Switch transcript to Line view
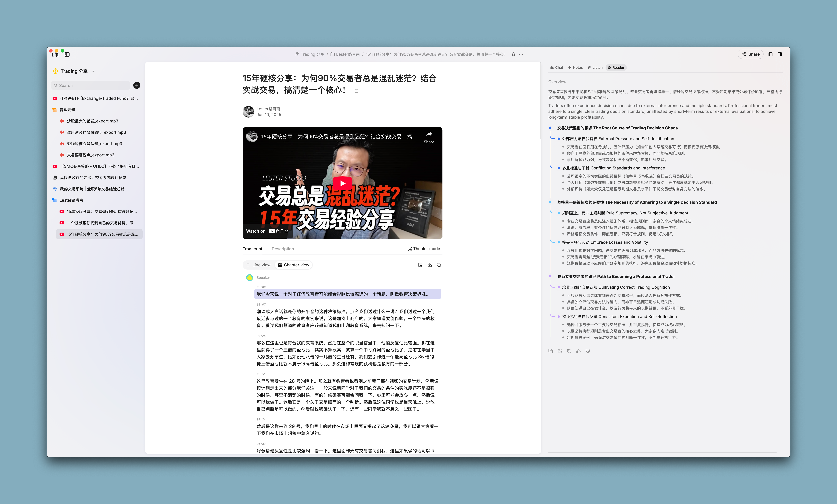Image resolution: width=837 pixels, height=504 pixels. (x=258, y=265)
